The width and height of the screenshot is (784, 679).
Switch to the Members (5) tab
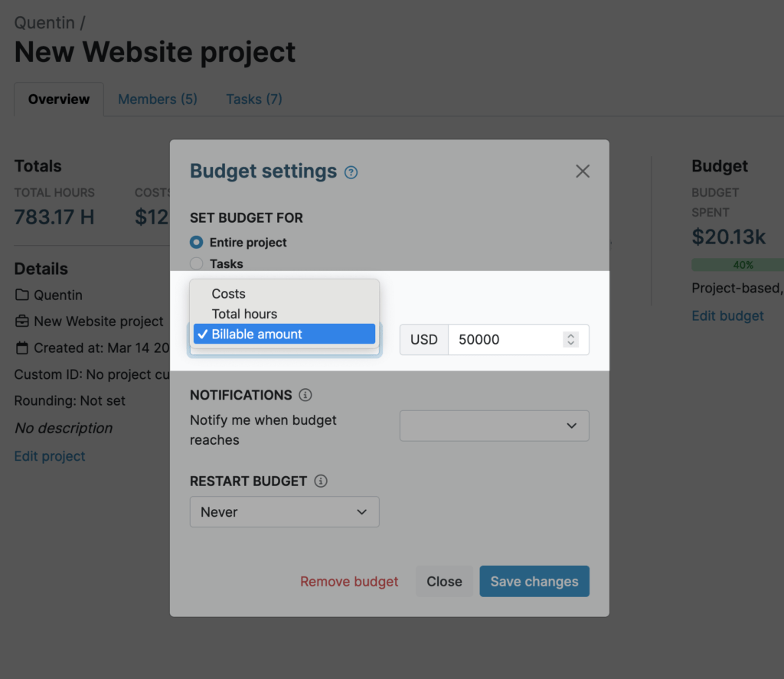point(157,99)
